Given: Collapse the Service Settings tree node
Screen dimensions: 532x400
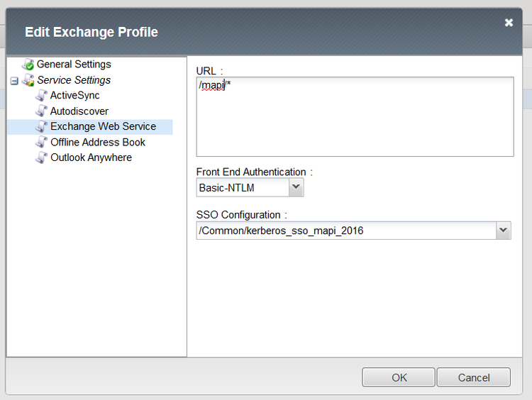Looking at the screenshot, I should pos(15,81).
